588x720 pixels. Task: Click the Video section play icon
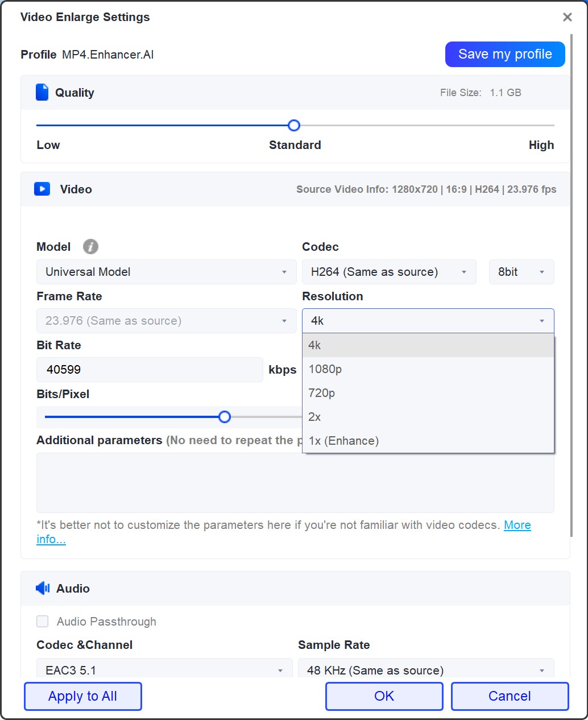pos(42,189)
